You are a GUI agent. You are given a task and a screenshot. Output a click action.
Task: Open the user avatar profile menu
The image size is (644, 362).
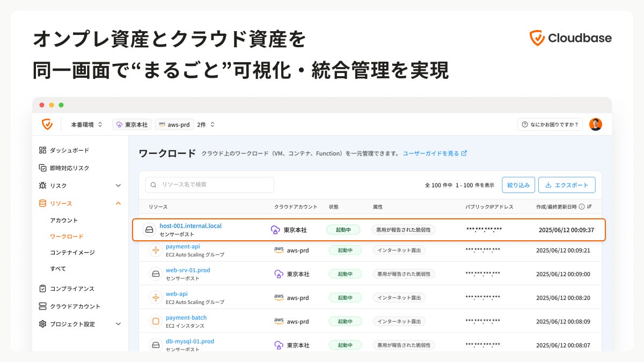tap(595, 124)
